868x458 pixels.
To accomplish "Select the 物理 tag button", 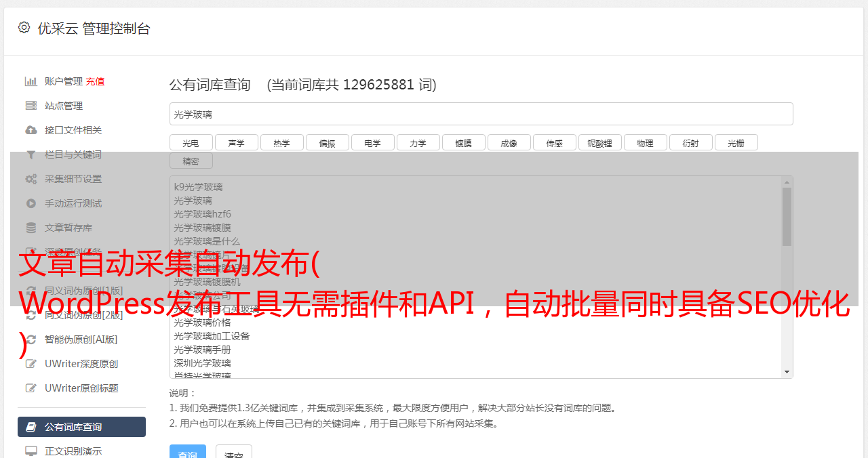I will point(645,142).
